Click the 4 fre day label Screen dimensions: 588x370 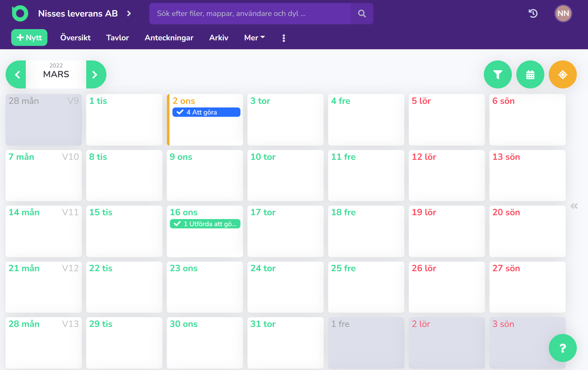(x=340, y=101)
